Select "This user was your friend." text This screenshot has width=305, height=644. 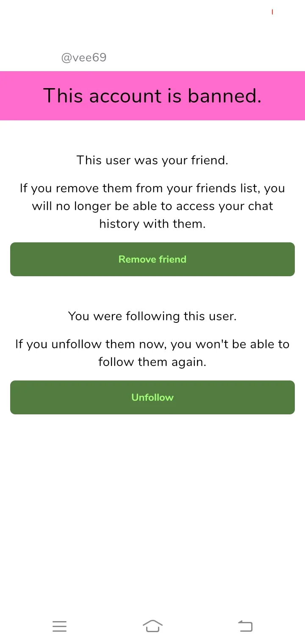(152, 161)
